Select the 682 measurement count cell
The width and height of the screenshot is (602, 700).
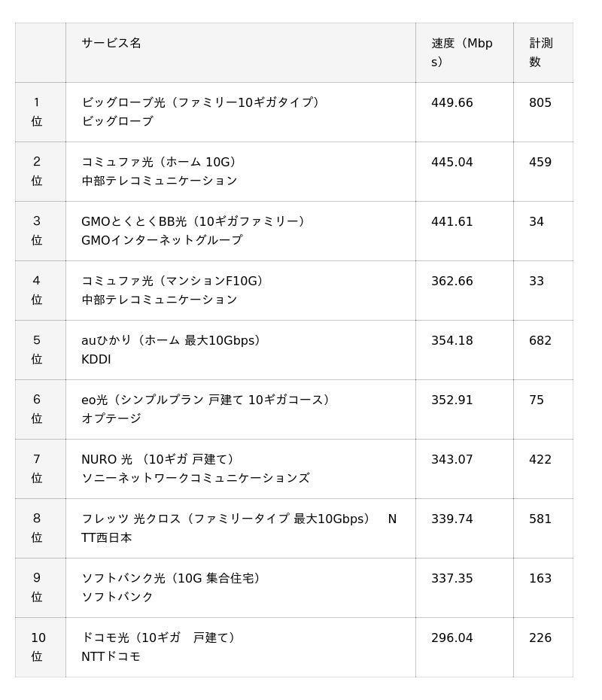(543, 349)
